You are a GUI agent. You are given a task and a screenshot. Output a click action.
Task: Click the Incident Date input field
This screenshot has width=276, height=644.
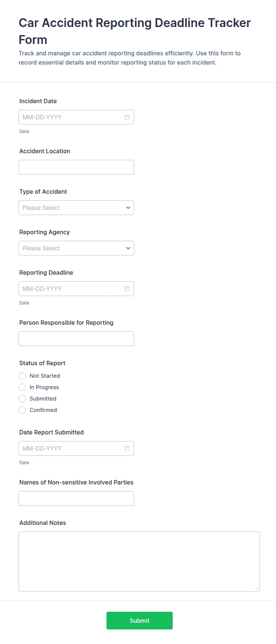pyautogui.click(x=76, y=117)
